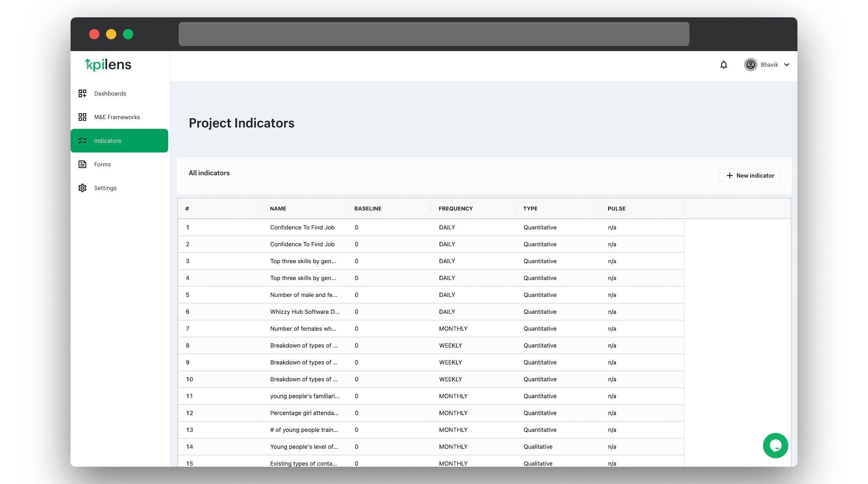Viewport: 868px width, 484px height.
Task: Open the Dashboards menu item
Action: pyautogui.click(x=110, y=93)
